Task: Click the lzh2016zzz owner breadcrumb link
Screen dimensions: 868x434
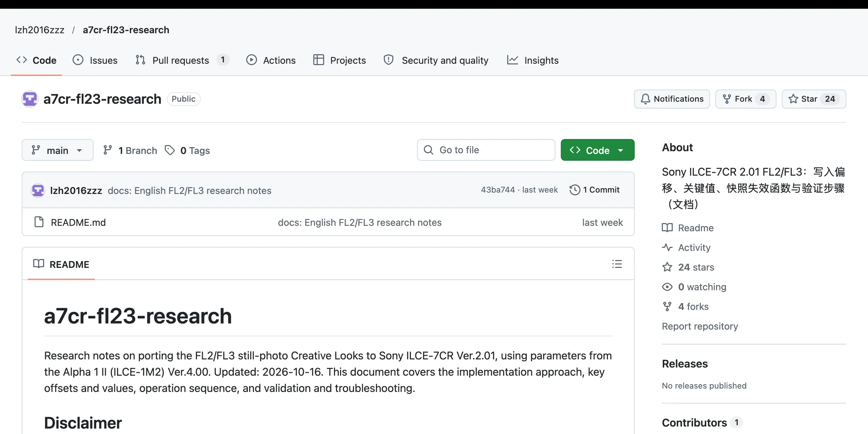Action: pyautogui.click(x=40, y=30)
